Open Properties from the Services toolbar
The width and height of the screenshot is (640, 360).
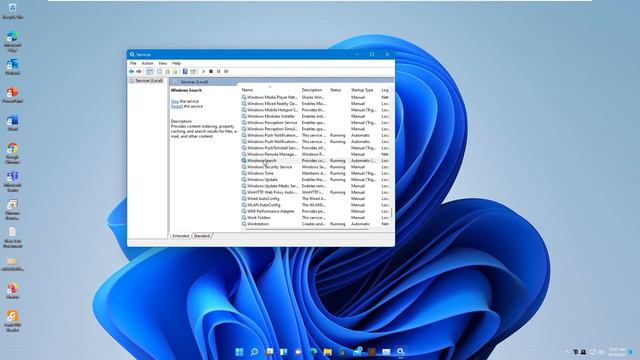pos(160,71)
